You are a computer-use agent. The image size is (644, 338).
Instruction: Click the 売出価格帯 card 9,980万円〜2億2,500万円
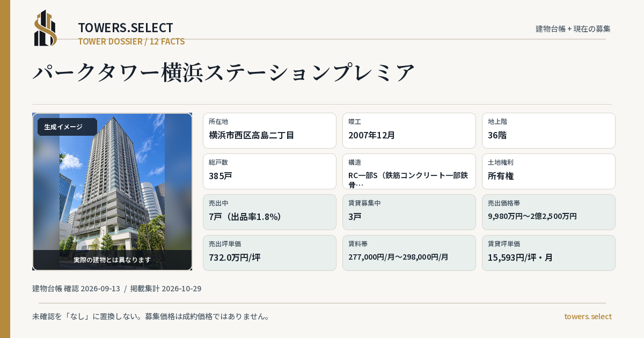click(548, 212)
